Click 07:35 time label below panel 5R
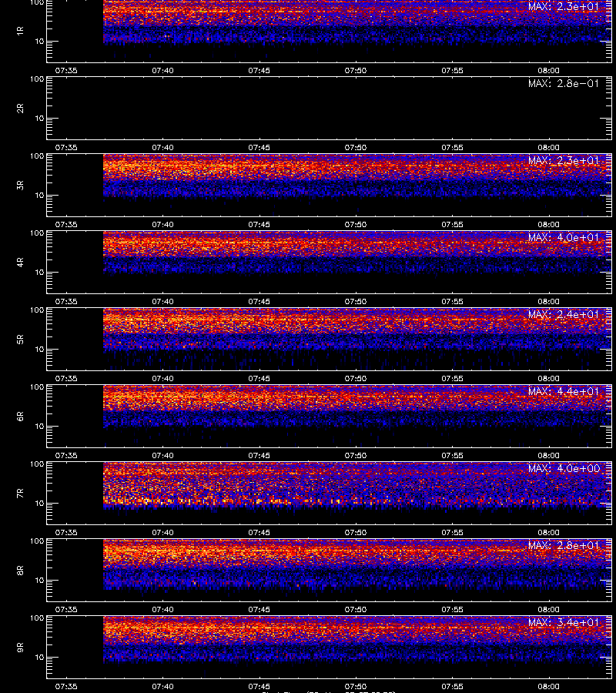Screen dimensions: 616x693 tap(66, 378)
